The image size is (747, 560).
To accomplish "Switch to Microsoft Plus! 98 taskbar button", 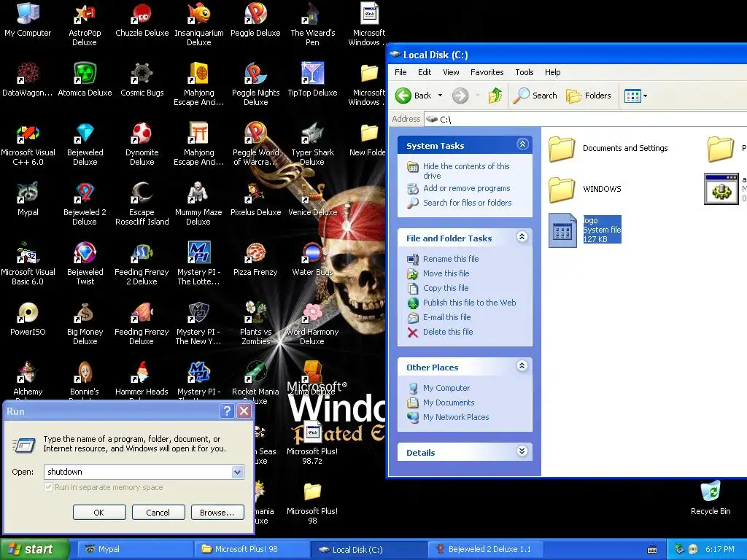I will [x=252, y=550].
